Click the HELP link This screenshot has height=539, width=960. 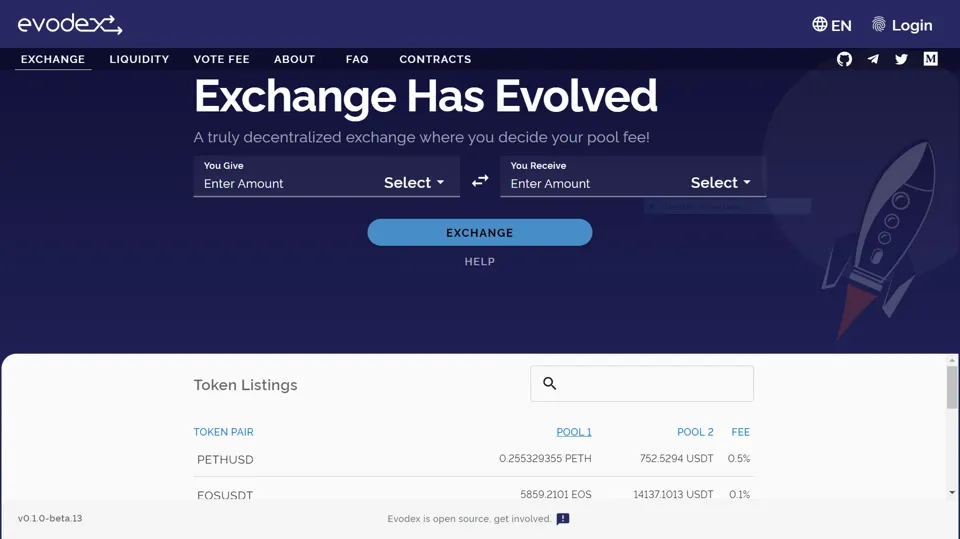point(479,262)
